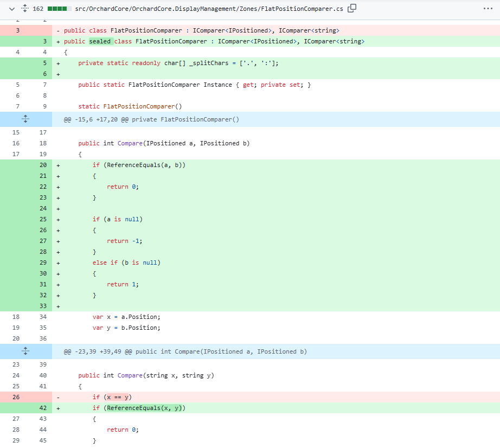Viewport: 500px width, 448px height.
Task: Click 'var x = a.Position;' line
Action: pos(126,317)
